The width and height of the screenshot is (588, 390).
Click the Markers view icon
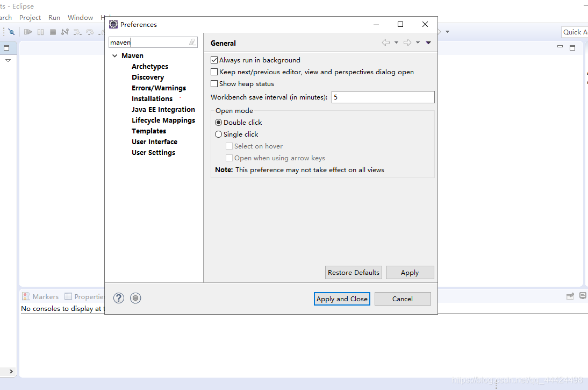26,296
